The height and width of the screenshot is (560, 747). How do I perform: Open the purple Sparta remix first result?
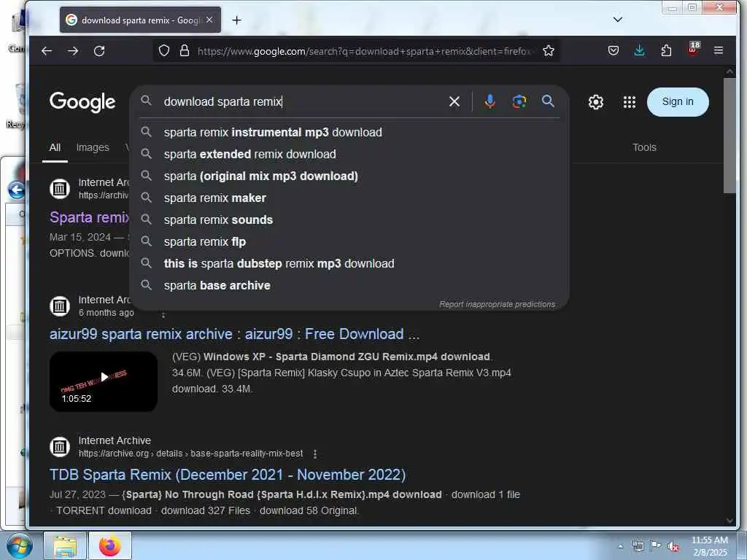90,217
